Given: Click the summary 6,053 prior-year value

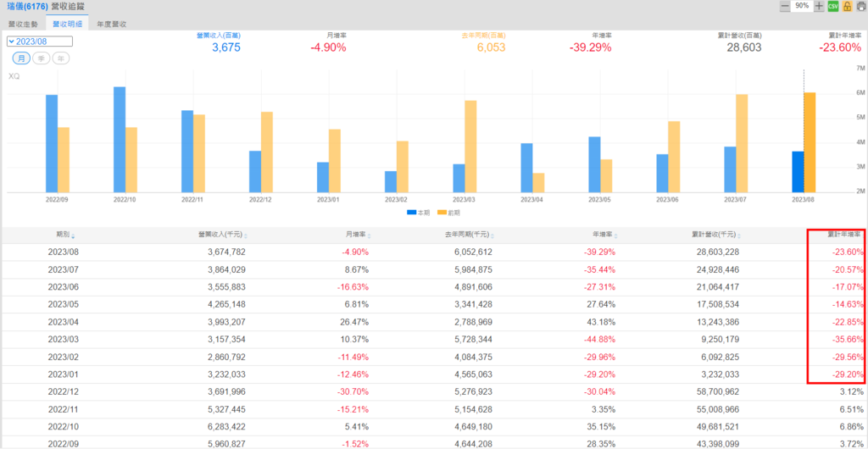Looking at the screenshot, I should tap(491, 47).
